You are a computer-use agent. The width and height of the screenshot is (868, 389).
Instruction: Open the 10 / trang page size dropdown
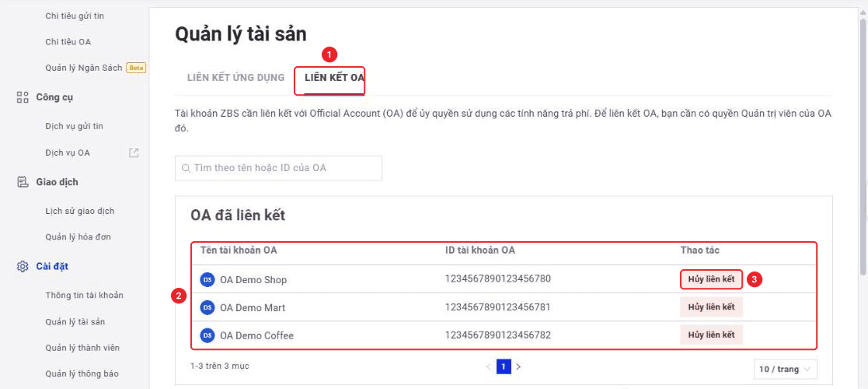click(x=785, y=369)
